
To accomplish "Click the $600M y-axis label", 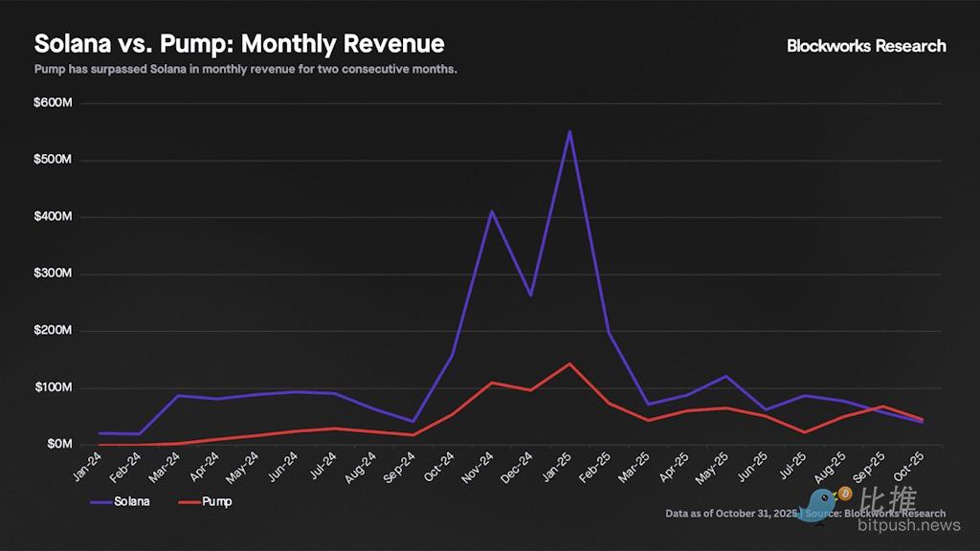I will coord(53,102).
